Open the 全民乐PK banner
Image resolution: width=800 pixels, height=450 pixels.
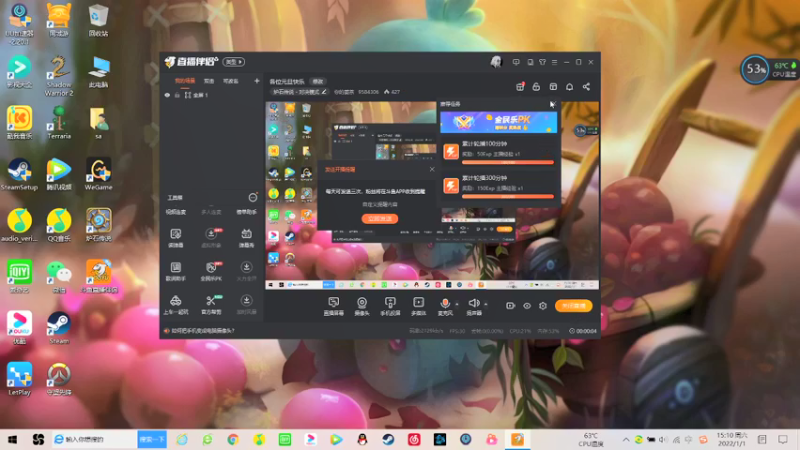tap(498, 122)
